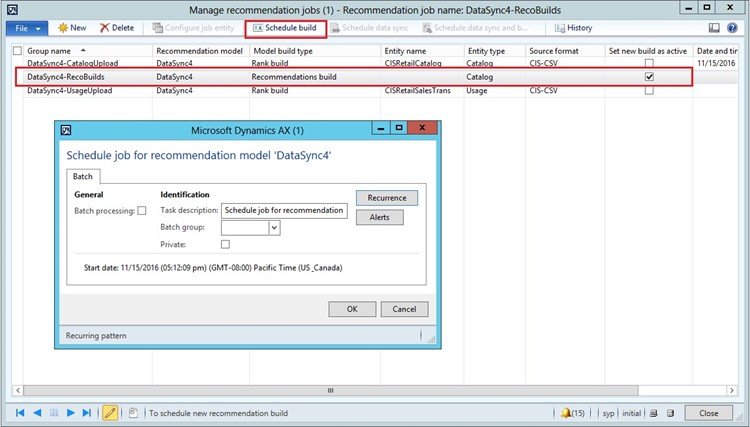Open the History view
Screen dimensions: 750x427
pyautogui.click(x=573, y=28)
